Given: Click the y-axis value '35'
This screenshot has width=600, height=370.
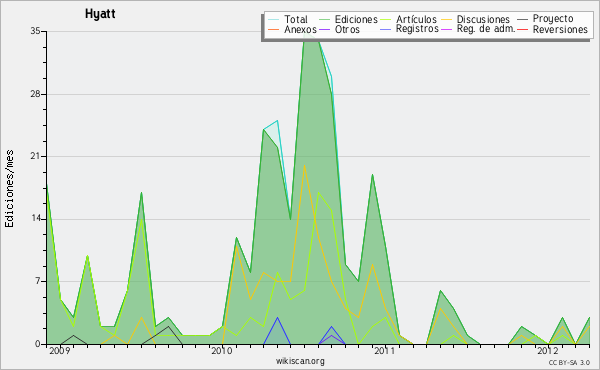Looking at the screenshot, I should click(36, 31).
